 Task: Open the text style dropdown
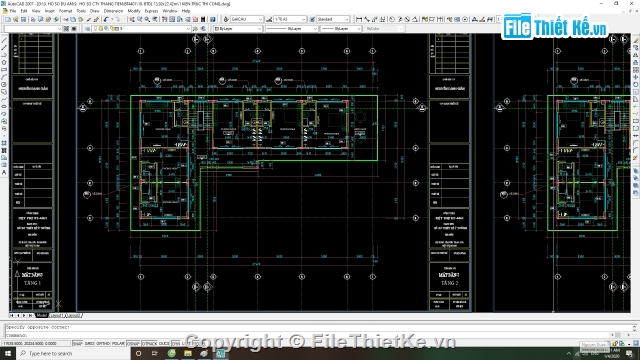[247, 19]
